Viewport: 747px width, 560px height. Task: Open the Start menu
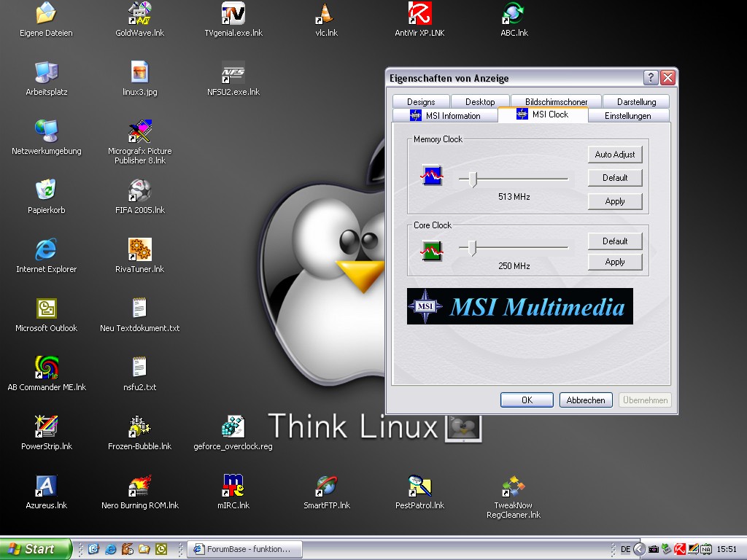35,549
